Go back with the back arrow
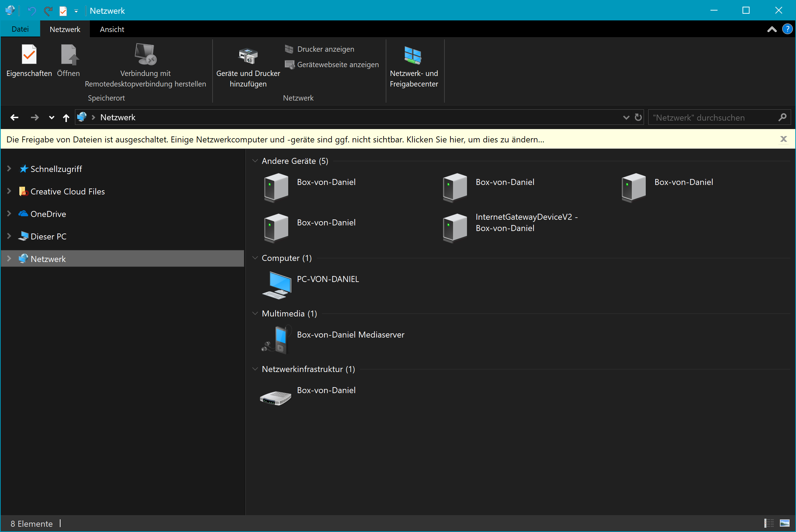The image size is (796, 532). coord(14,117)
